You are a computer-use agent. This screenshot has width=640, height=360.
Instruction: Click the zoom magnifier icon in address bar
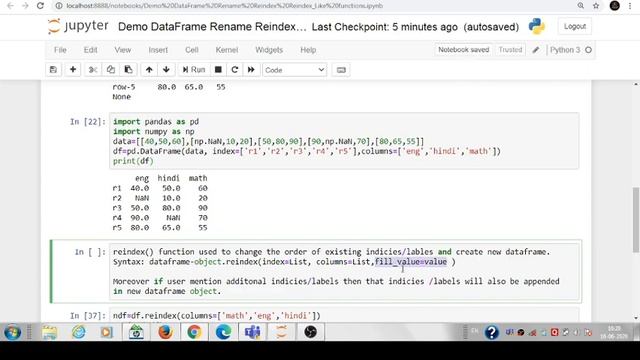pos(580,6)
